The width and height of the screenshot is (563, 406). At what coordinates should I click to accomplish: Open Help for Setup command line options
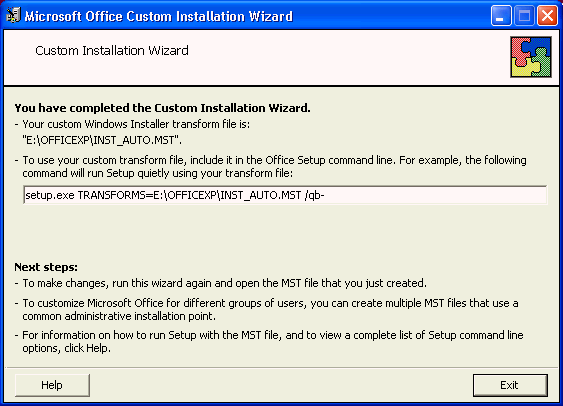[52, 385]
